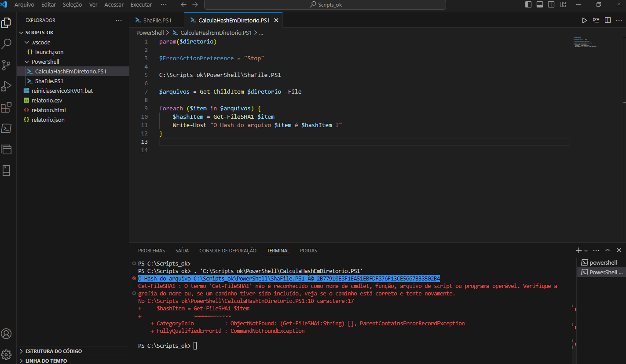
Task: Open the Source Control view icon
Action: point(6,65)
